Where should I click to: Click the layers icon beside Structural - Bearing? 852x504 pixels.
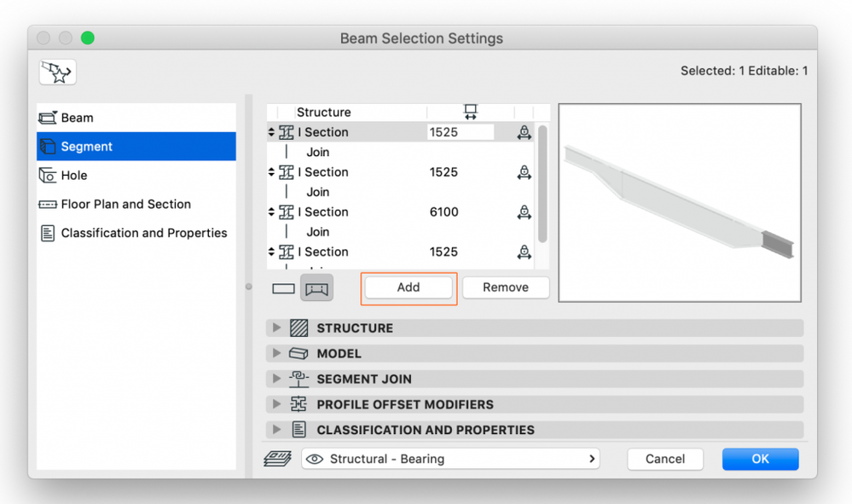tap(278, 459)
